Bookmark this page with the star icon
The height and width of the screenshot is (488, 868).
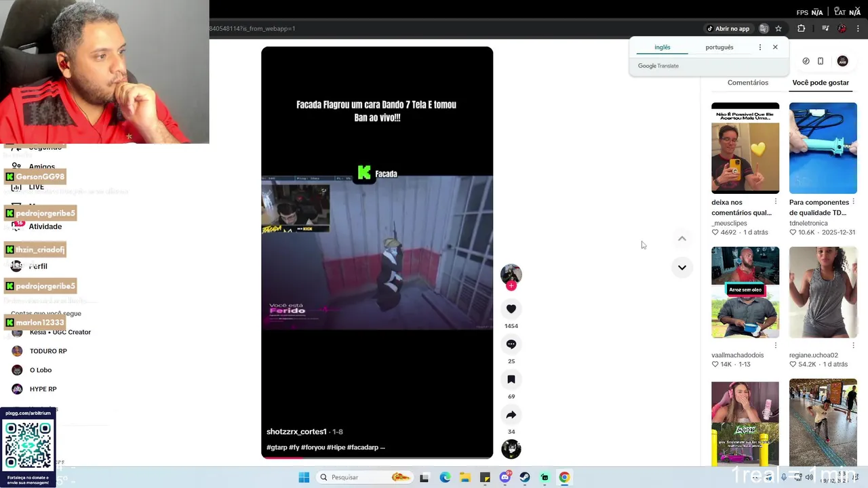point(778,28)
